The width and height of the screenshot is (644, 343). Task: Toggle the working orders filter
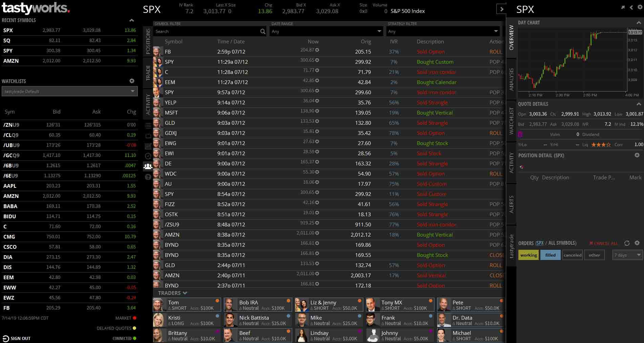pyautogui.click(x=529, y=255)
